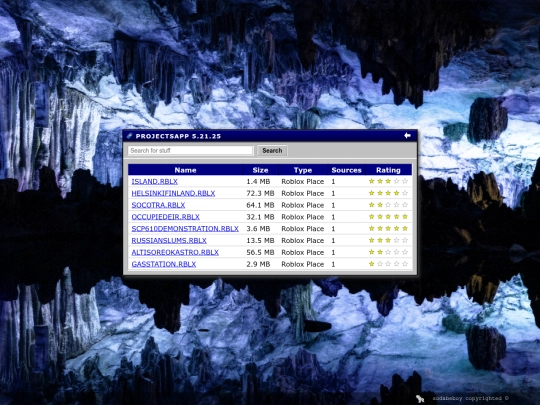The width and height of the screenshot is (540, 405).
Task: Click the back arrow in the title bar
Action: [x=407, y=135]
